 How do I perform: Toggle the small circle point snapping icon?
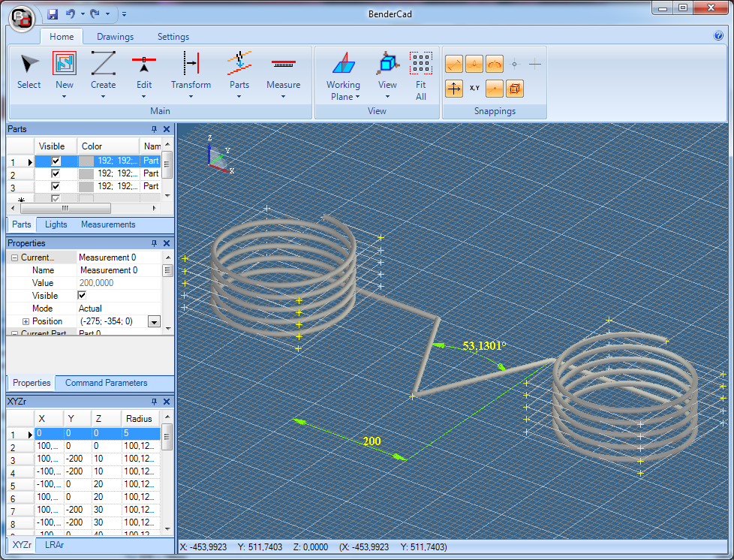point(514,64)
